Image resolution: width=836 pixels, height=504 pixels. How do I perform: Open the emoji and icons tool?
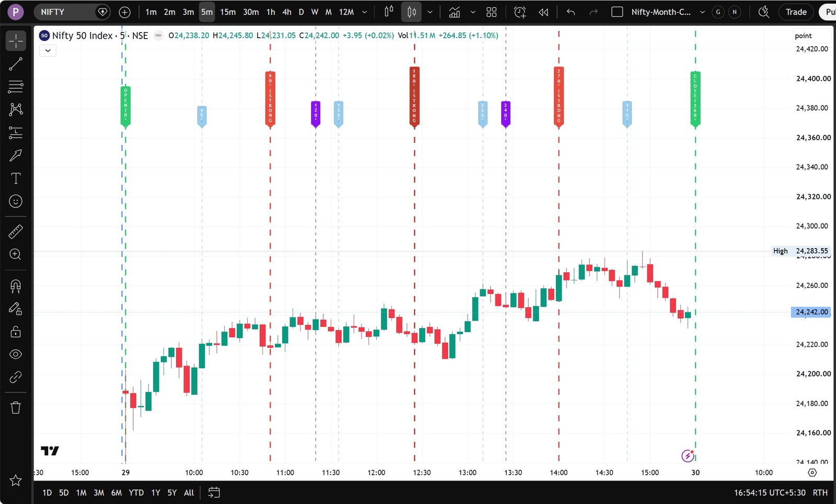tap(16, 201)
